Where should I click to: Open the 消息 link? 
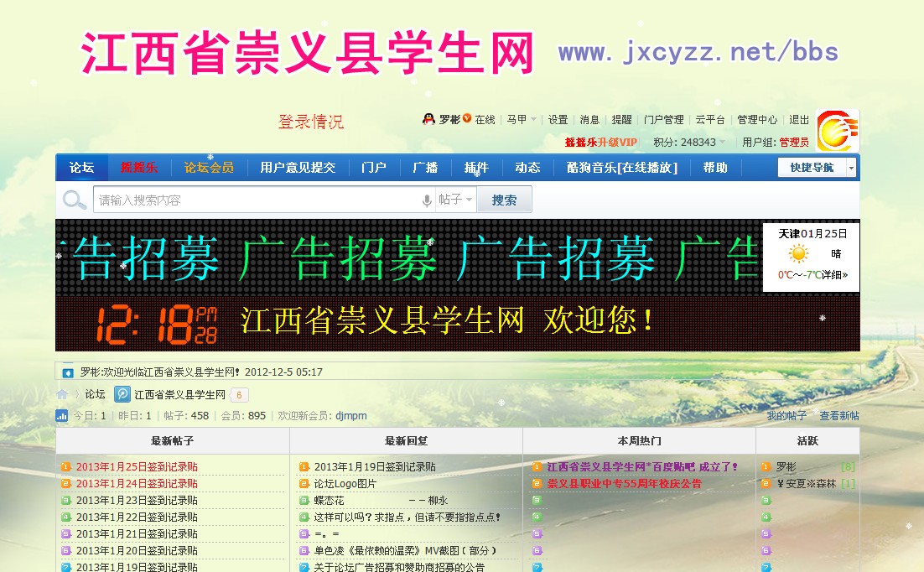589,120
